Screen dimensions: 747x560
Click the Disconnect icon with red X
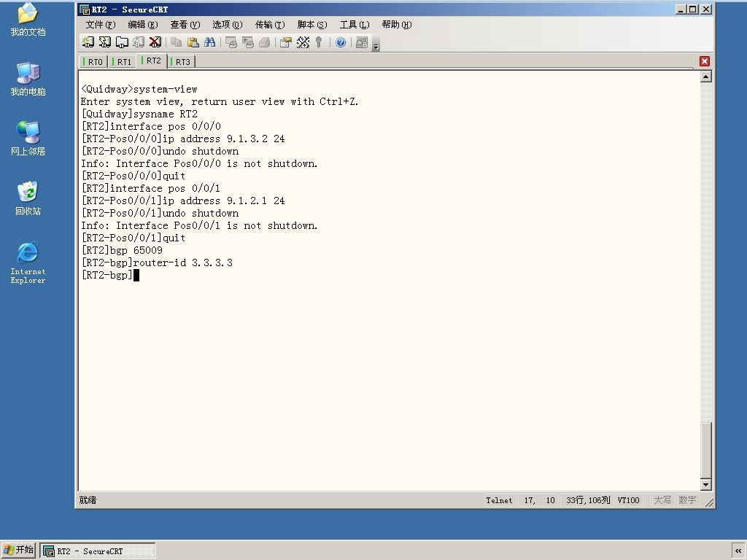(155, 42)
